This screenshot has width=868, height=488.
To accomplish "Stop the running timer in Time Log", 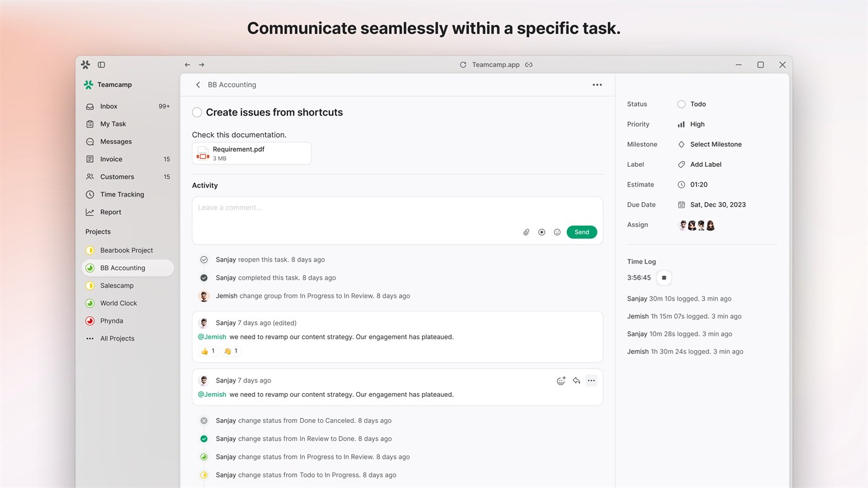I will tap(663, 277).
